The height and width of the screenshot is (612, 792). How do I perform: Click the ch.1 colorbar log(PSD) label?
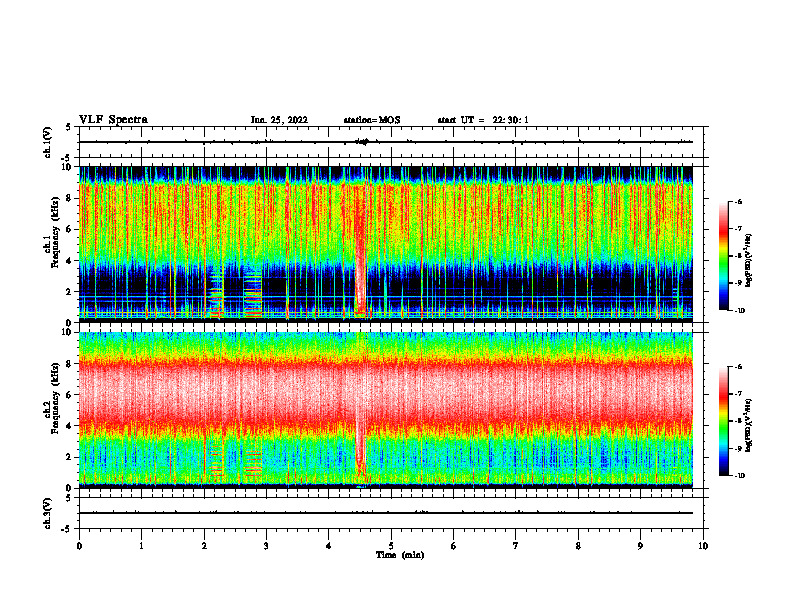[x=749, y=261]
